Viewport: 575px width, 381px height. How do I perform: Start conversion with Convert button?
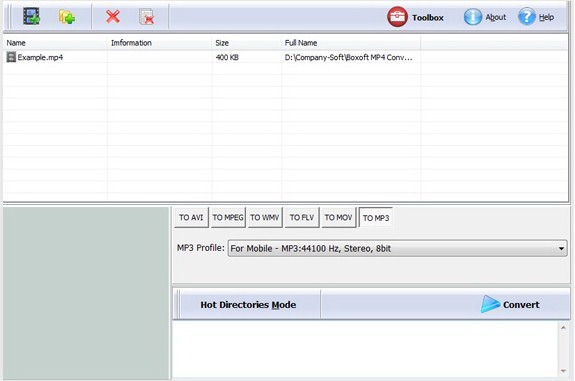click(510, 304)
